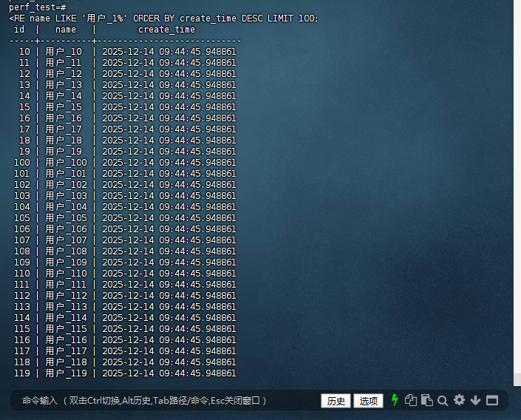Select the 用户_17 name cell

click(64, 129)
